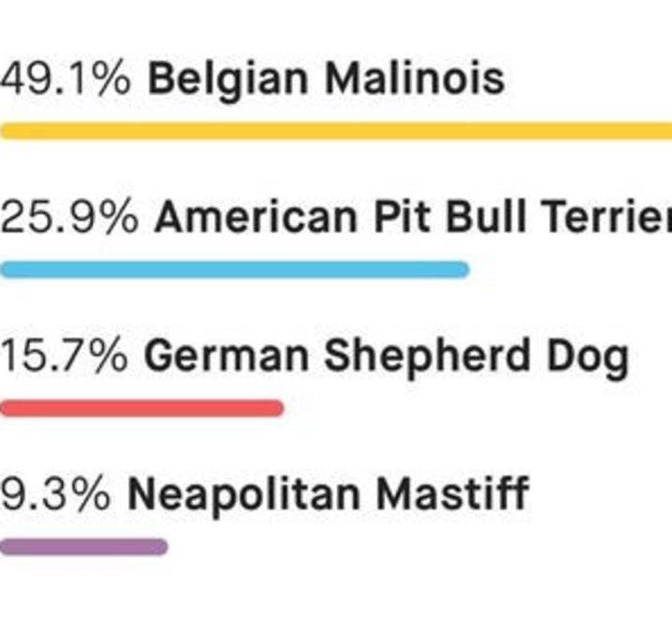This screenshot has height=638, width=672.
Task: Click the word Dog
Action: pyautogui.click(x=588, y=358)
